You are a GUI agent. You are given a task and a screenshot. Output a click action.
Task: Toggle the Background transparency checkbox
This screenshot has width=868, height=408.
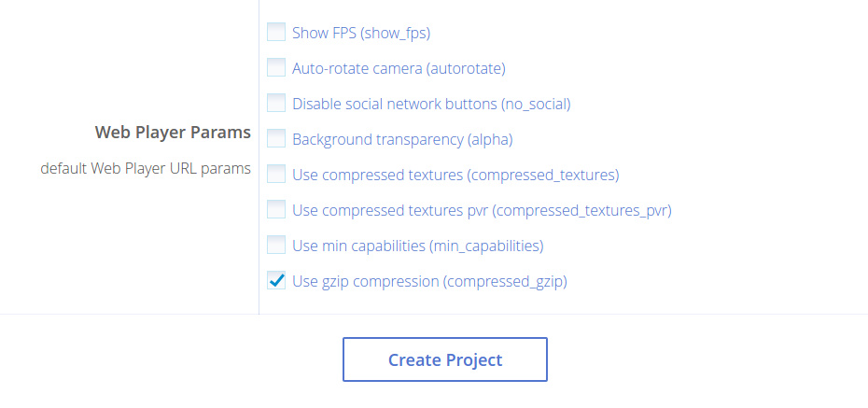pos(276,139)
